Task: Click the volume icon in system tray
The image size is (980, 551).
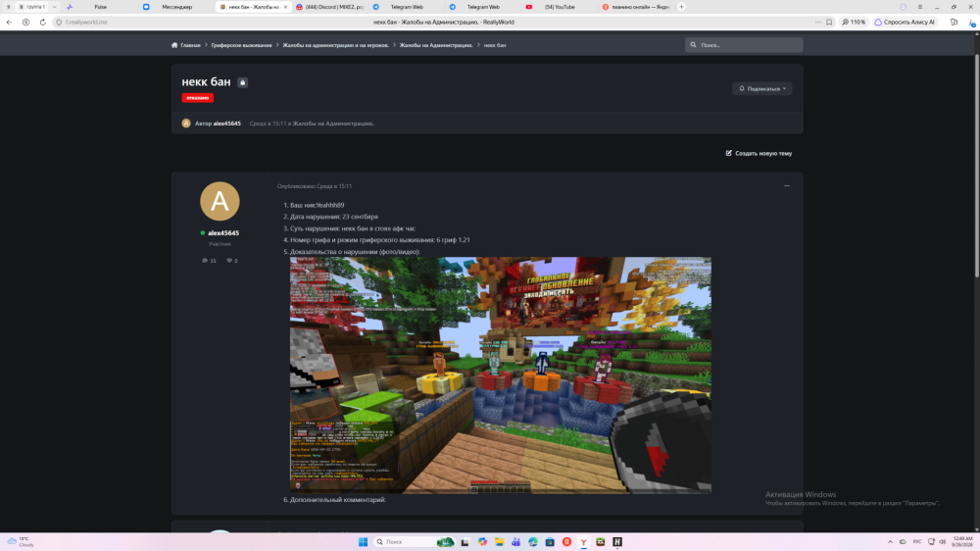Action: tap(943, 542)
